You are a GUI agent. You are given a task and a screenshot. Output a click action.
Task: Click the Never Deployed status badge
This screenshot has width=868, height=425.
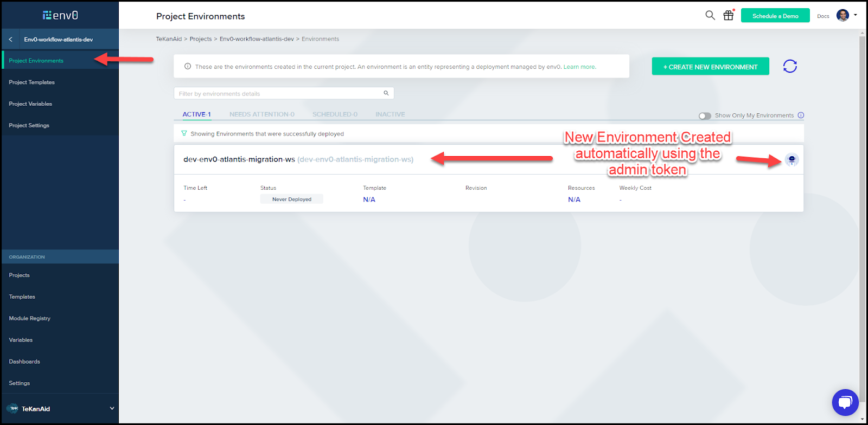tap(292, 199)
